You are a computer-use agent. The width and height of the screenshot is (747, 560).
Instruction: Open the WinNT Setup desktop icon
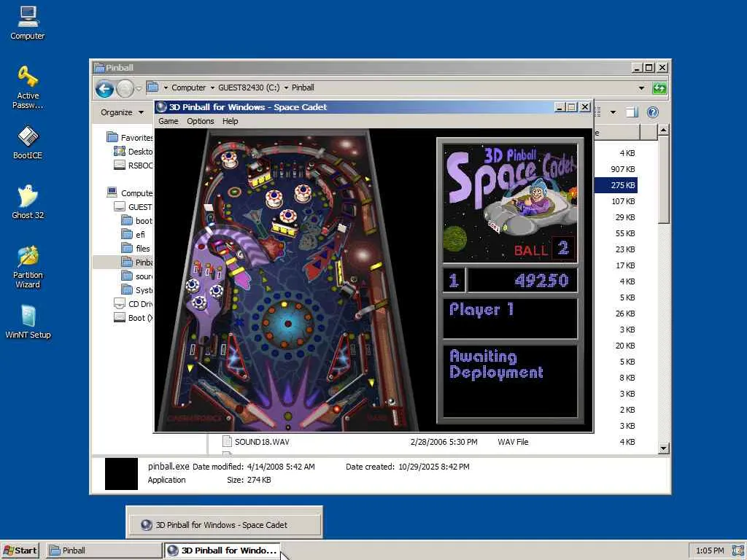point(28,322)
